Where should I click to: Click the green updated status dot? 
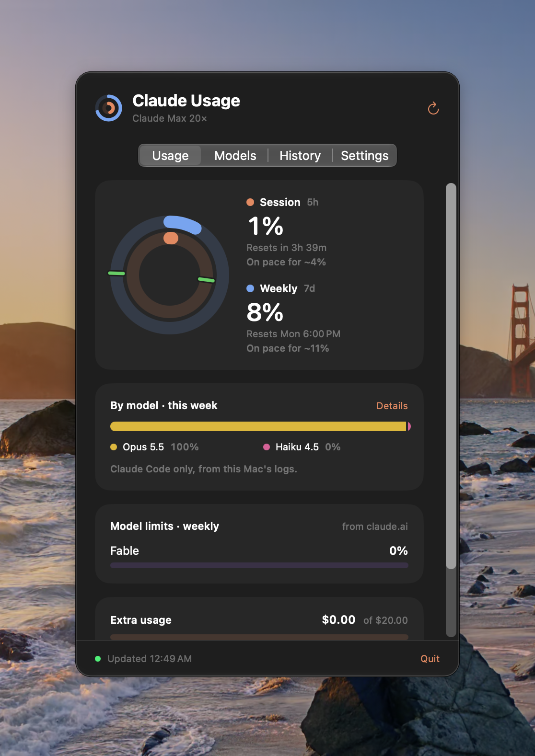click(x=98, y=659)
